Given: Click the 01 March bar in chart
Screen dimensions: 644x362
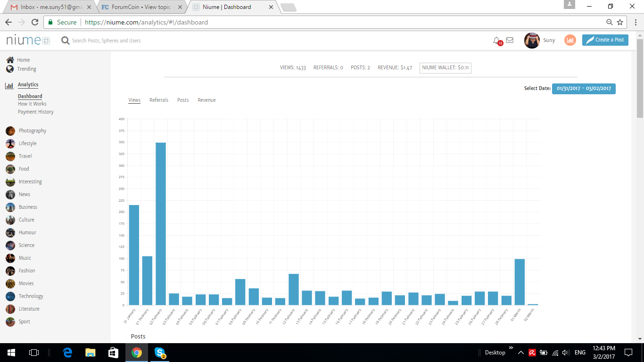Looking at the screenshot, I should (520, 282).
